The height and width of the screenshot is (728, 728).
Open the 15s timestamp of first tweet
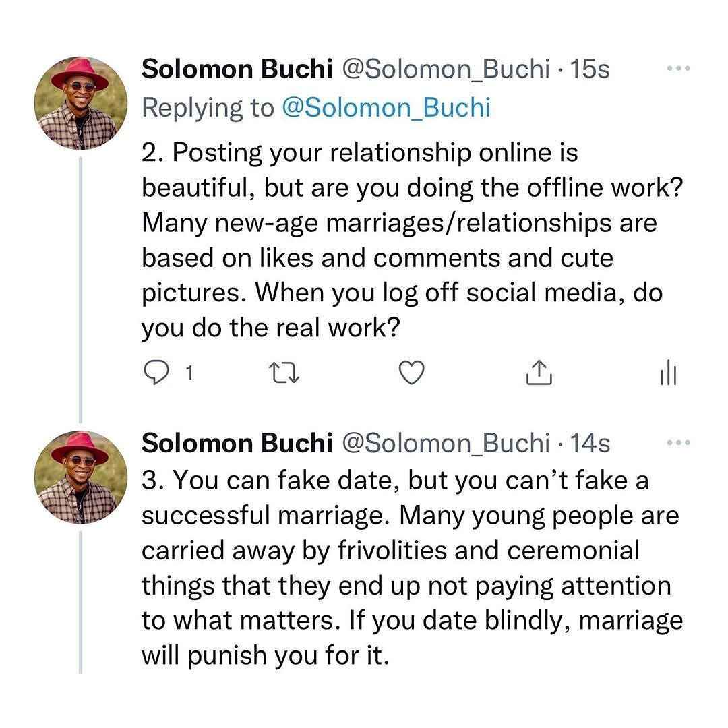(x=590, y=69)
